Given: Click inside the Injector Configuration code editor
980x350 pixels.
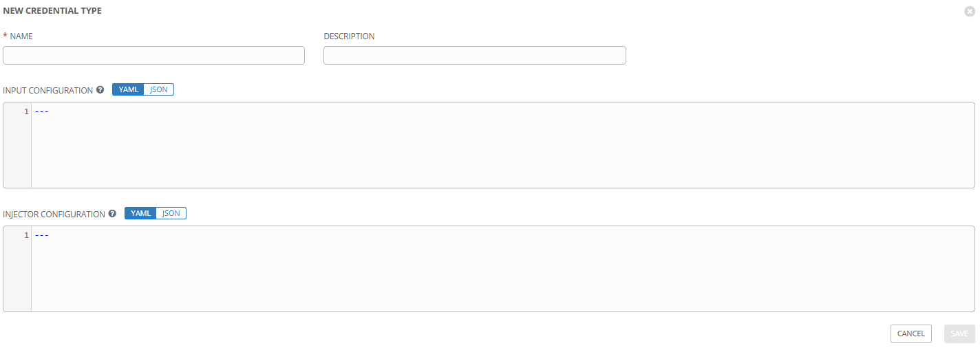Looking at the screenshot, I should [502, 269].
